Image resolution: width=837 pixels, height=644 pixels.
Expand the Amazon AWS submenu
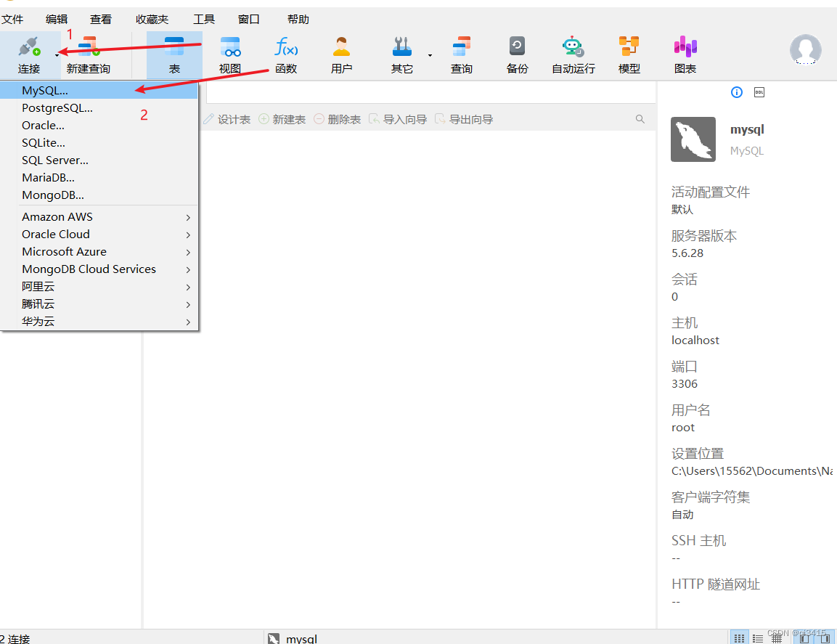[99, 217]
